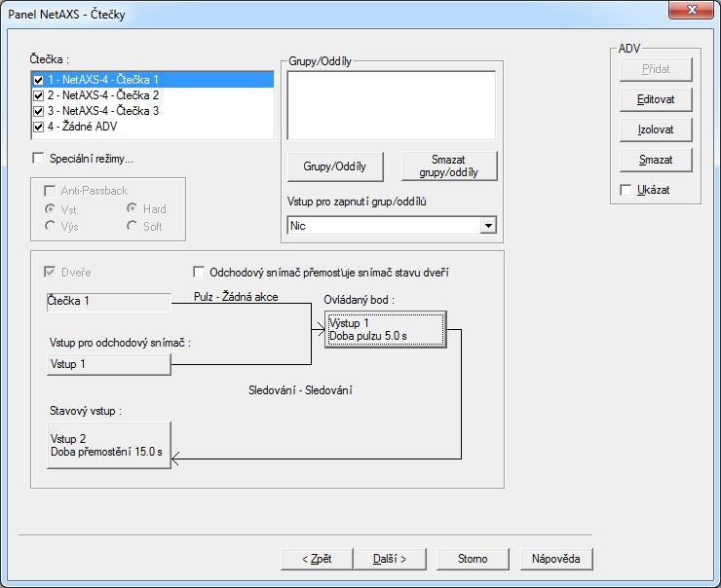Enable Odchodový snímač přemosťuje snímač stavu dveří
721x588 pixels.
[x=199, y=272]
